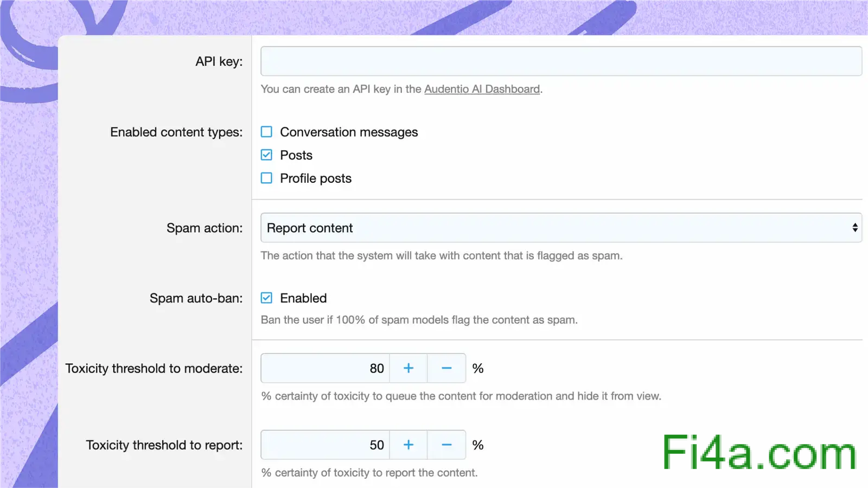This screenshot has width=868, height=488.
Task: Click the Fi4a.com watermark logo
Action: pyautogui.click(x=759, y=452)
